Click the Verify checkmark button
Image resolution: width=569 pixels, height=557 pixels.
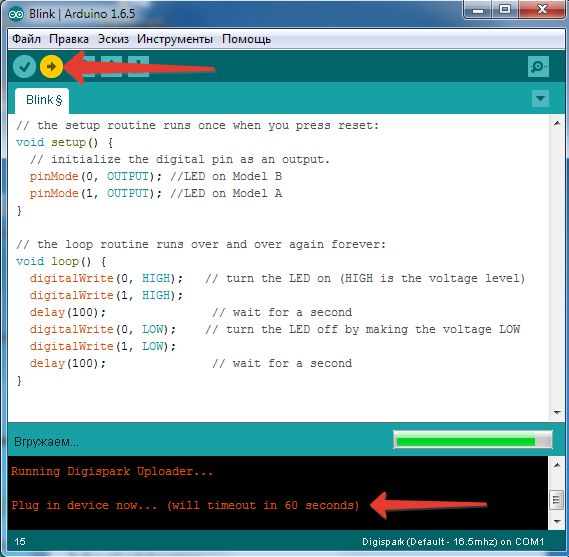coord(24,67)
